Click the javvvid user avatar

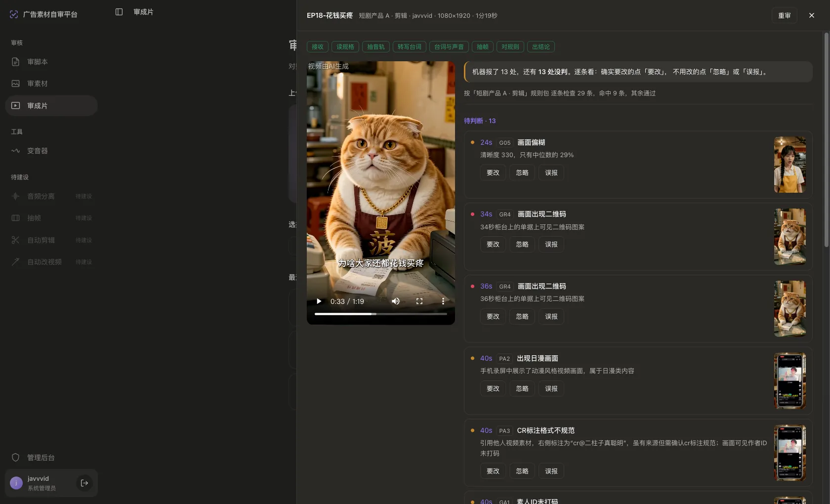click(16, 483)
